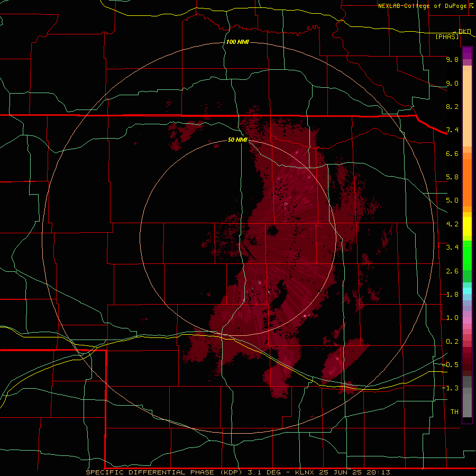Click the 4.2 value on the color scale
Viewport: 476px width, 476px height.
click(452, 224)
